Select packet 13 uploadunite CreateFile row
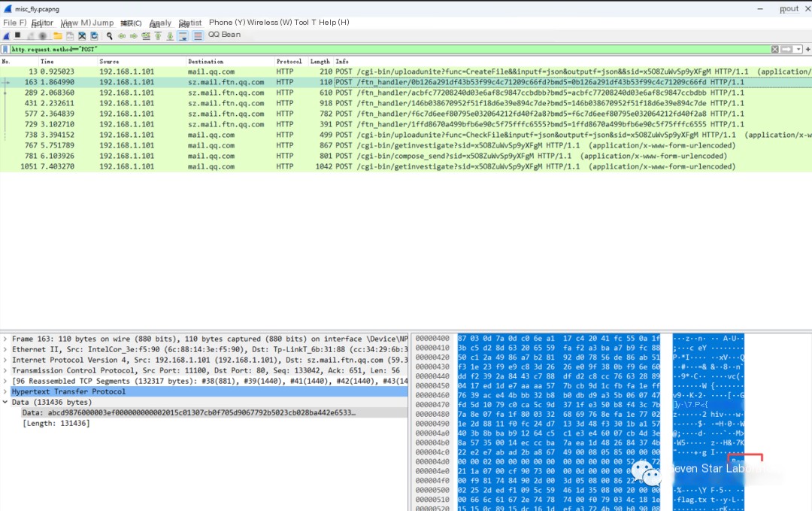The height and width of the screenshot is (511, 812). point(406,71)
